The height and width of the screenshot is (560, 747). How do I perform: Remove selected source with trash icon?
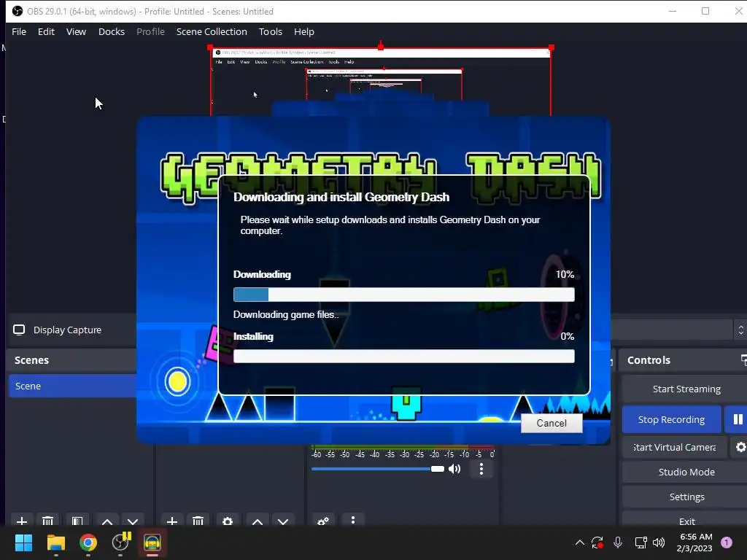click(x=198, y=521)
